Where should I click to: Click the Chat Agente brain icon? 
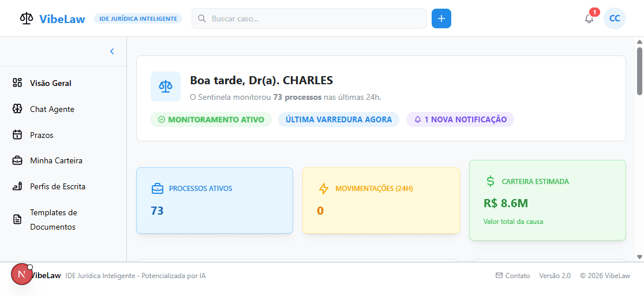[x=17, y=109]
